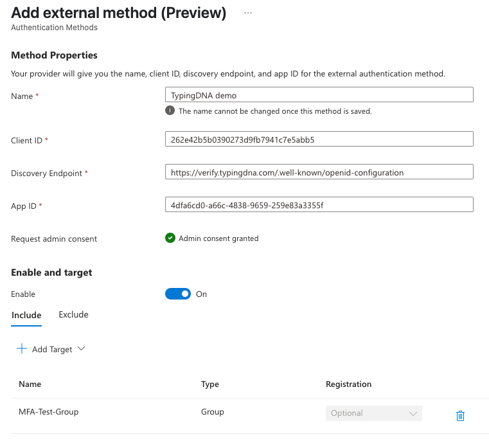Click the Add Target button label
Screen dimensions: 489x448
tap(52, 350)
